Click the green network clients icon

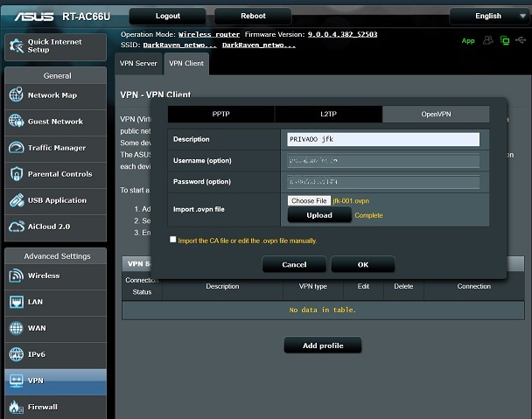[x=505, y=40]
